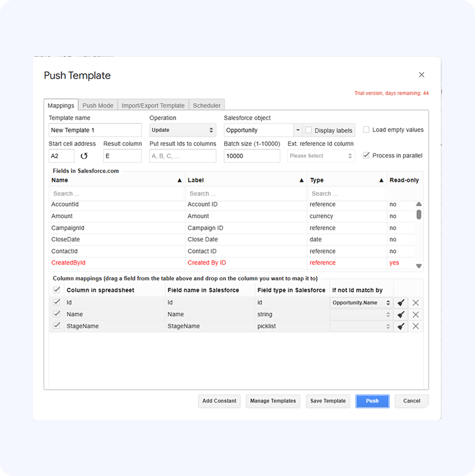Remove the Id mapping row with X

(415, 303)
